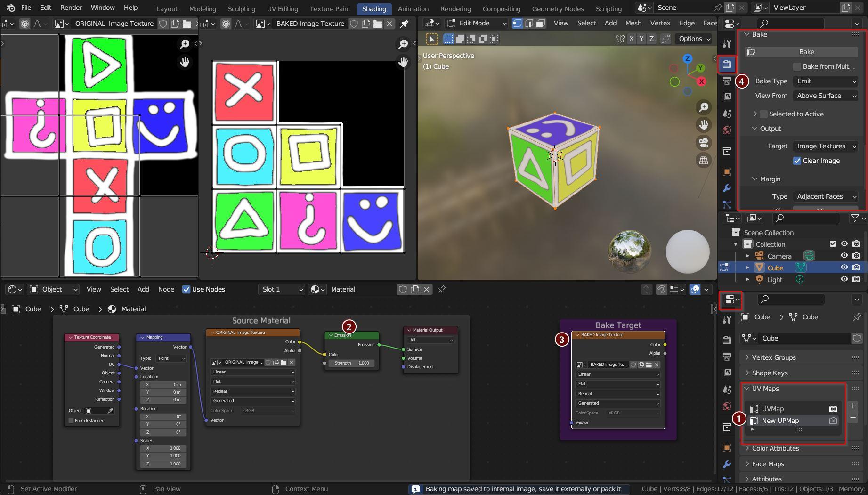Open Edit Mode dropdown in viewport header
Viewport: 868px width, 495px height.
(x=477, y=23)
